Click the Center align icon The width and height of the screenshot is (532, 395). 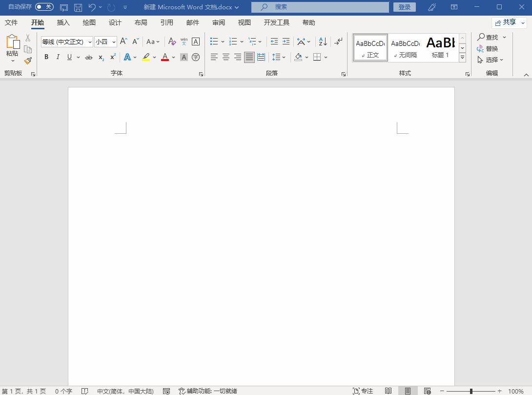coord(226,57)
